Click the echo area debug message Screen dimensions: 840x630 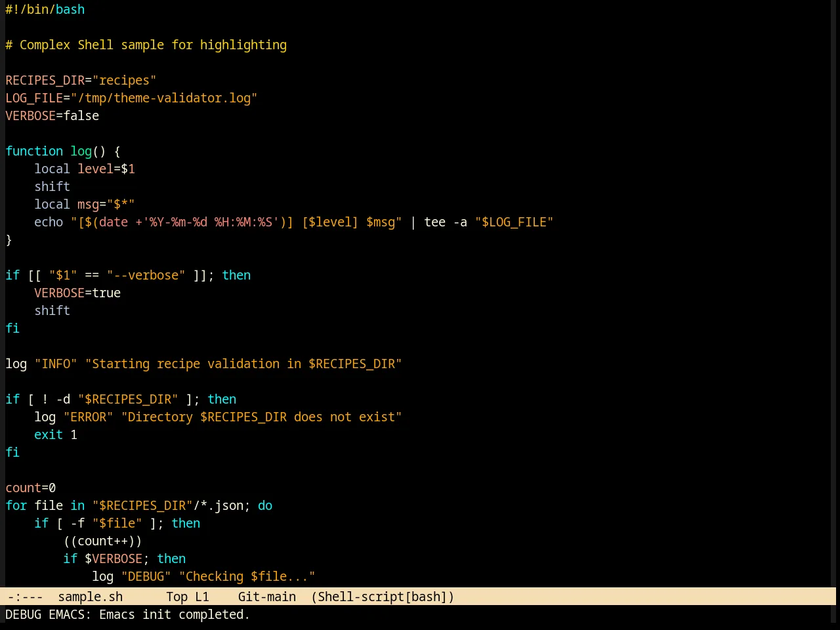(x=128, y=614)
